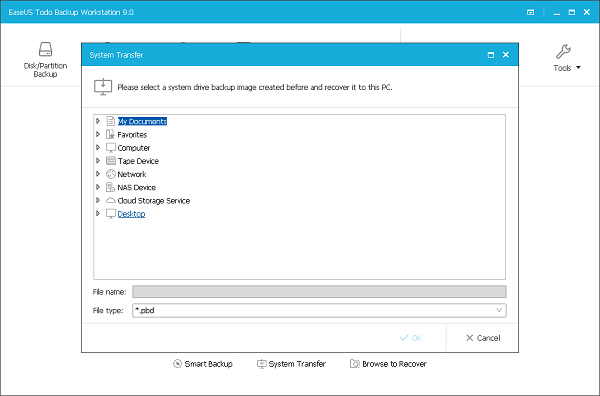Open Disk/Partition Backup icon
The width and height of the screenshot is (600, 396).
point(46,49)
